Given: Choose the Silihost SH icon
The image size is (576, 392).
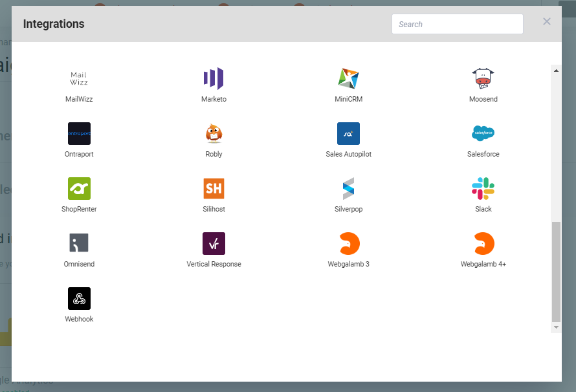Looking at the screenshot, I should pos(214,189).
